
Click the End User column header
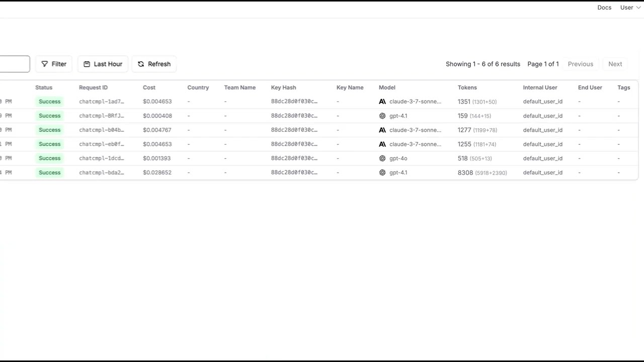click(590, 87)
